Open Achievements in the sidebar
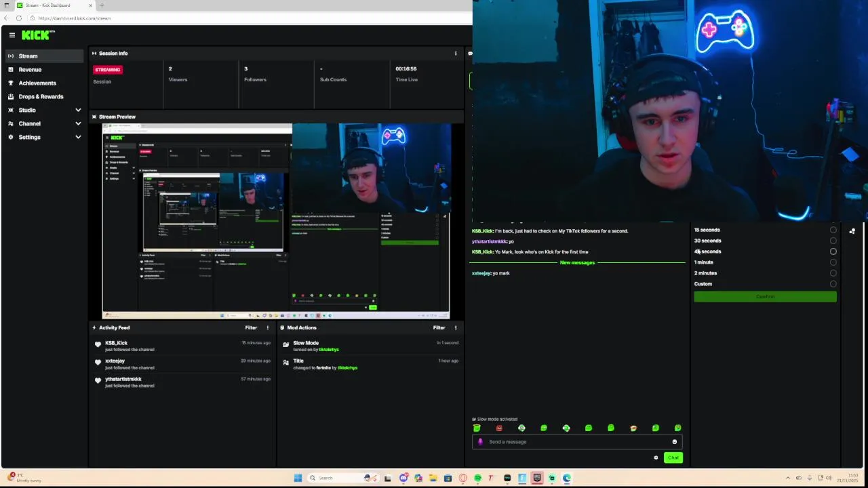The image size is (868, 488). [43, 83]
